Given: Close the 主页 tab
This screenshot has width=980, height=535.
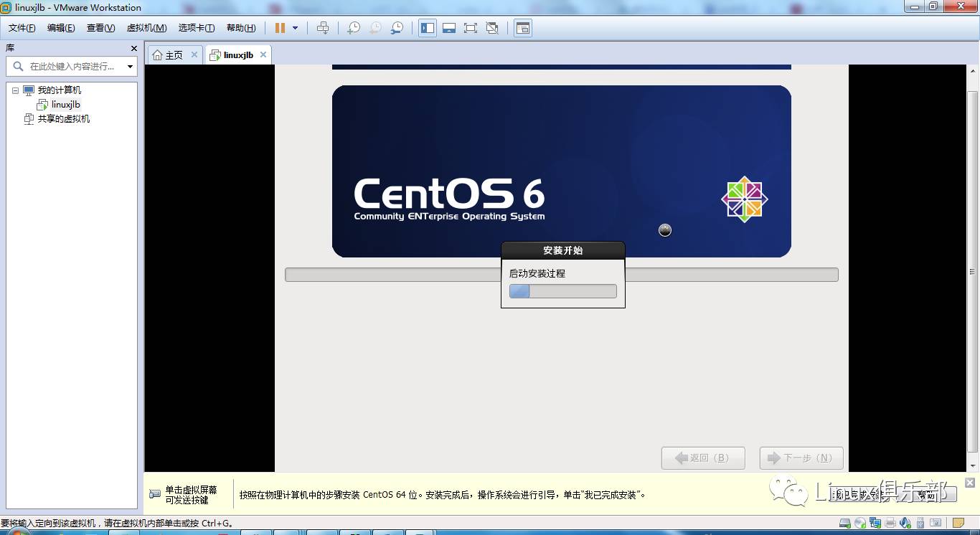Looking at the screenshot, I should click(x=194, y=55).
